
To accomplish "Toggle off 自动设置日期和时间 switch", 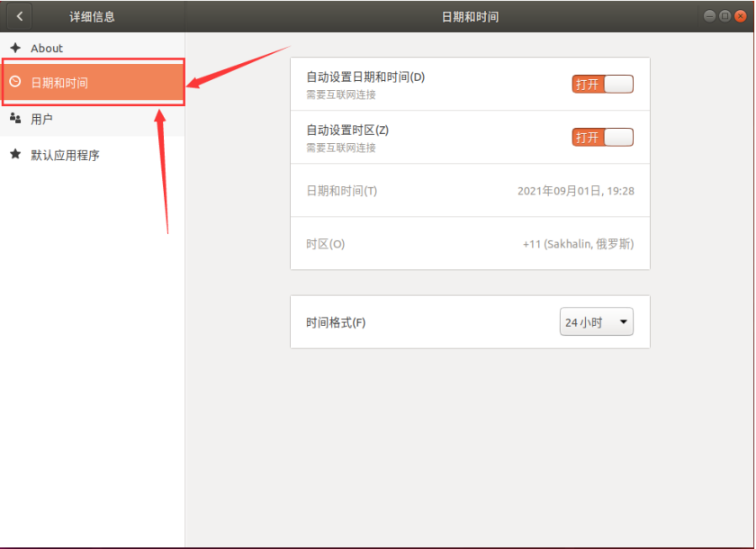I will tap(603, 85).
